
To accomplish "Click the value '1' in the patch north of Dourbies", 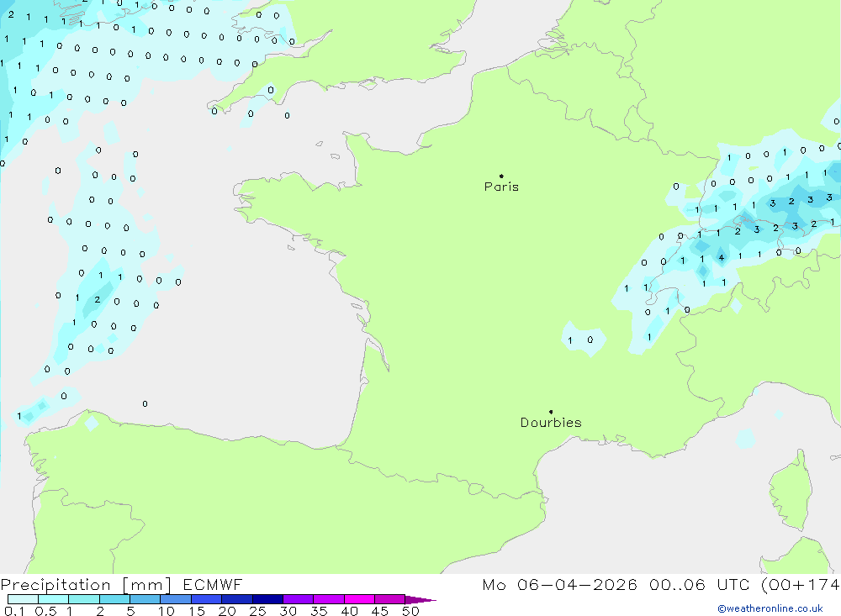I will pos(570,340).
